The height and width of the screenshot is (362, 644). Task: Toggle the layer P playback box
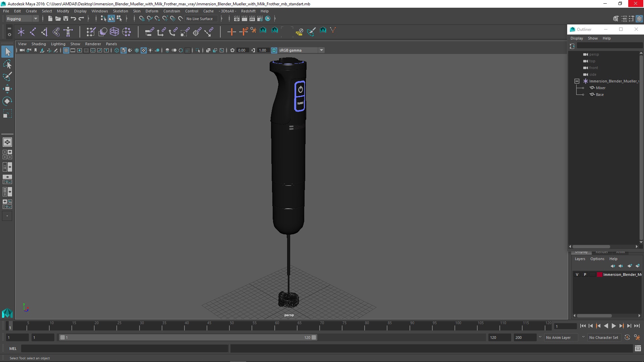(585, 275)
